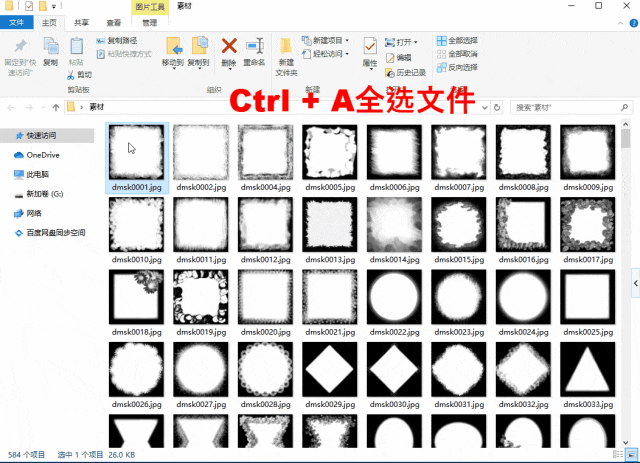The width and height of the screenshot is (640, 463).
Task: Click Select all in ribbon
Action: click(x=457, y=40)
